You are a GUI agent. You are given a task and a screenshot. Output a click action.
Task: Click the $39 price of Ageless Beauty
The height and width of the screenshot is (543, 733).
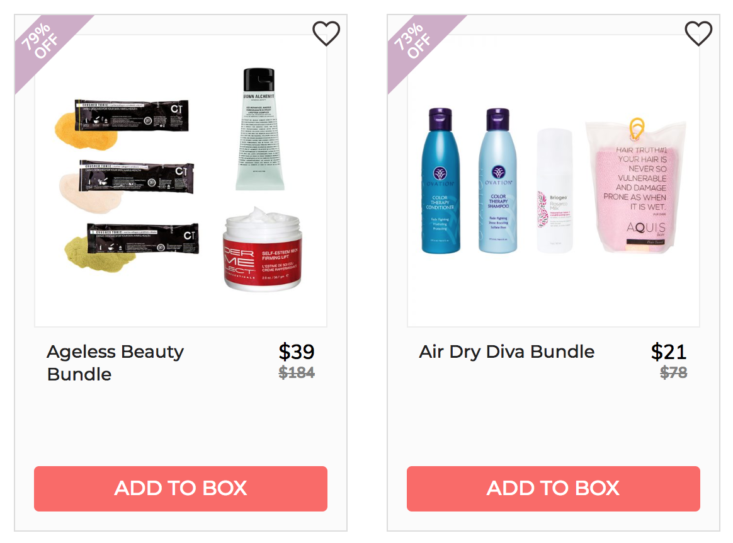click(296, 351)
